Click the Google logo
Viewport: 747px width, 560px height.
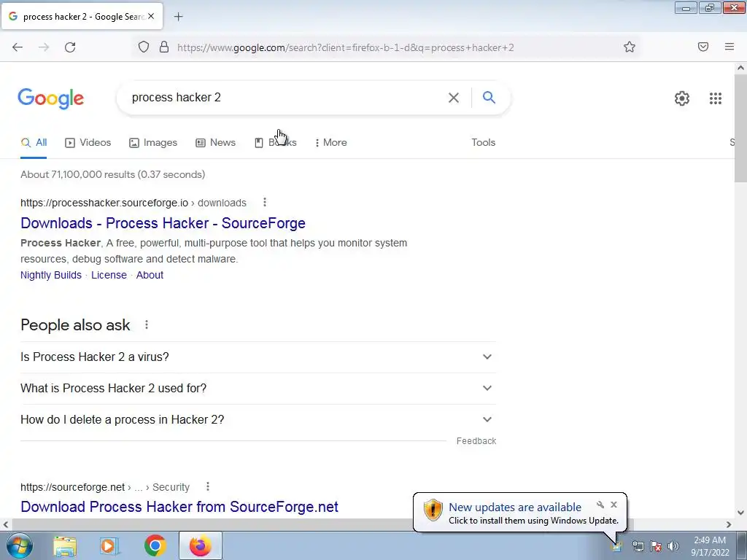(x=51, y=98)
